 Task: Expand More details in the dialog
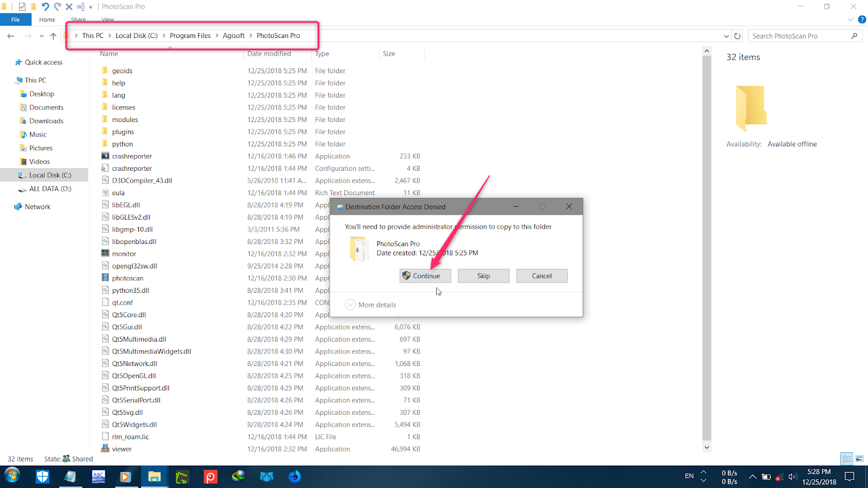[x=371, y=305]
